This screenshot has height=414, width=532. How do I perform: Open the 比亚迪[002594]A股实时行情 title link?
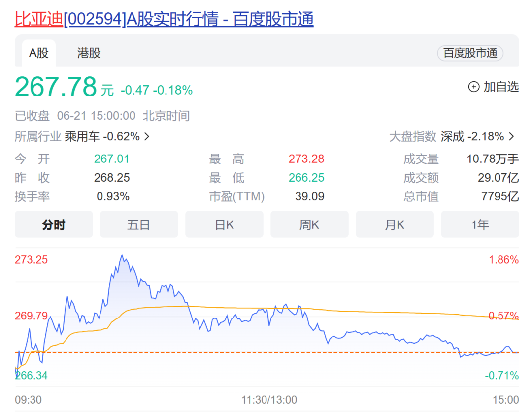164,19
